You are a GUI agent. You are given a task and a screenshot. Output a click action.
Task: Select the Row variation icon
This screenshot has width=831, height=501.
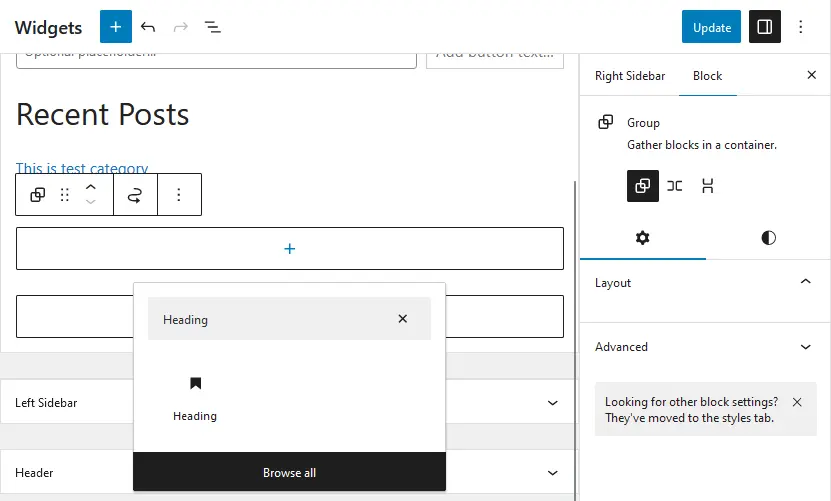pos(675,186)
